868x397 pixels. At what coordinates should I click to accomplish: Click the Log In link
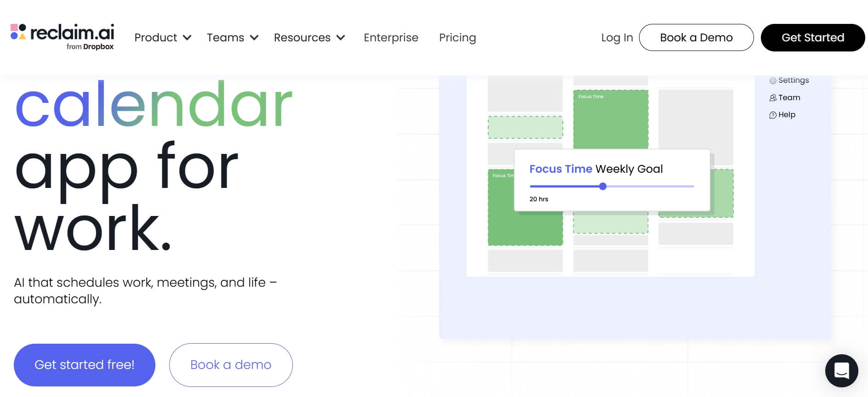click(x=617, y=38)
